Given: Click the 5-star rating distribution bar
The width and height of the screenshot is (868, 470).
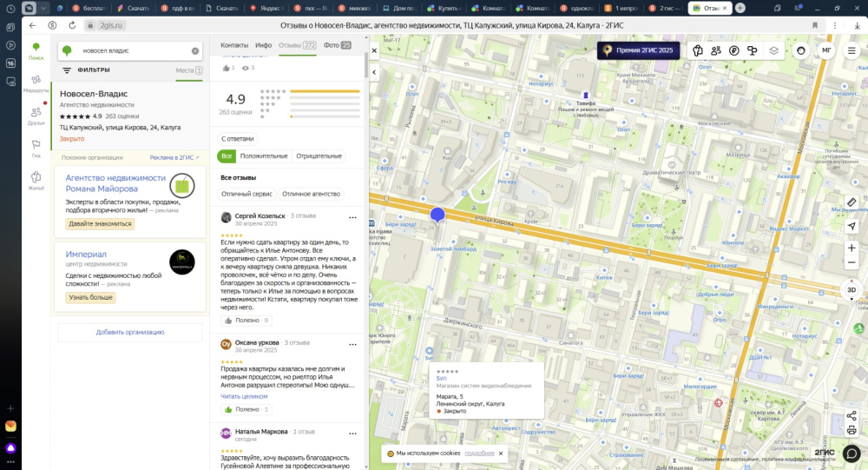Looking at the screenshot, I should coord(325,91).
